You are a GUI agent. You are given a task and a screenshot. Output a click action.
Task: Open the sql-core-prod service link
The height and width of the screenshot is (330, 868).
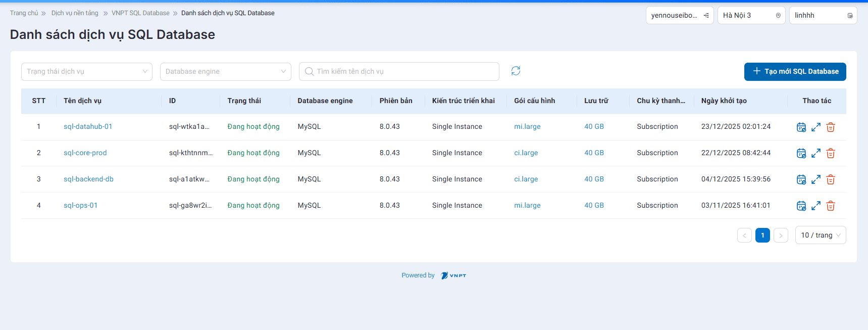pos(85,153)
